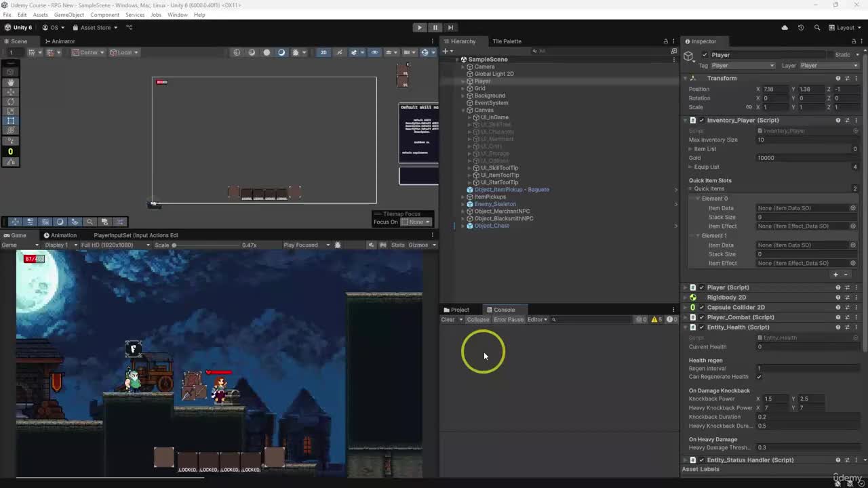Start Play mode with the play button
The height and width of the screenshot is (488, 868).
(419, 28)
